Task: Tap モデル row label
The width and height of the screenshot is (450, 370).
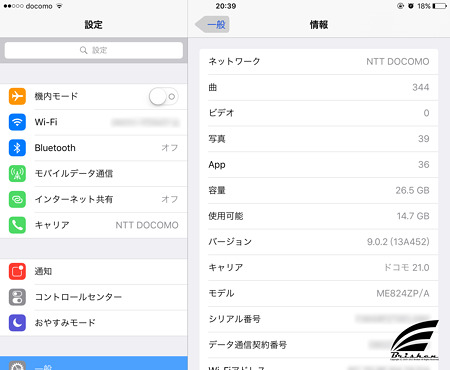Action: (221, 293)
